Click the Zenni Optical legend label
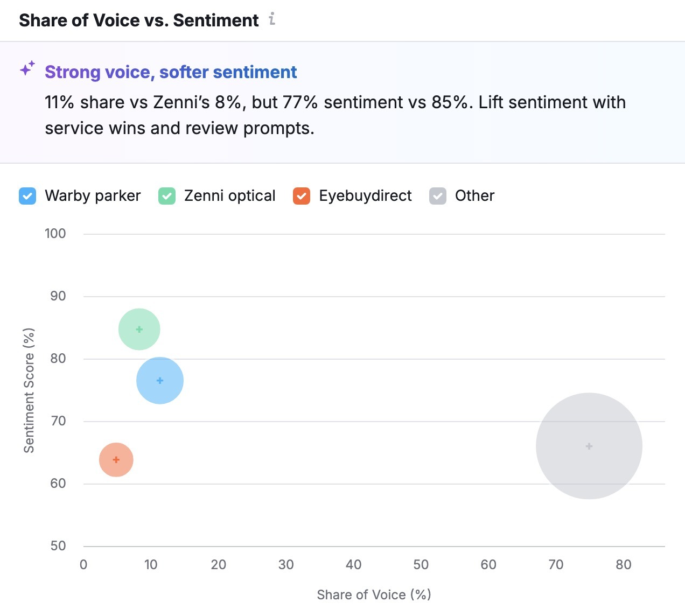 tap(229, 196)
